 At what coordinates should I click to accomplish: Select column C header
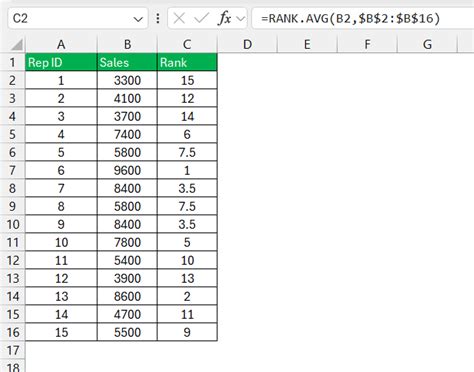[x=187, y=44]
